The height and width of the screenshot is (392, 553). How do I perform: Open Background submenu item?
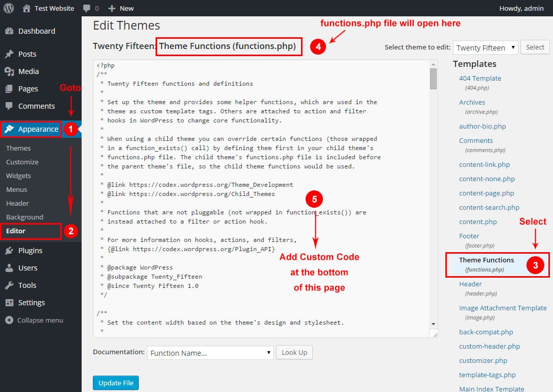[x=24, y=217]
